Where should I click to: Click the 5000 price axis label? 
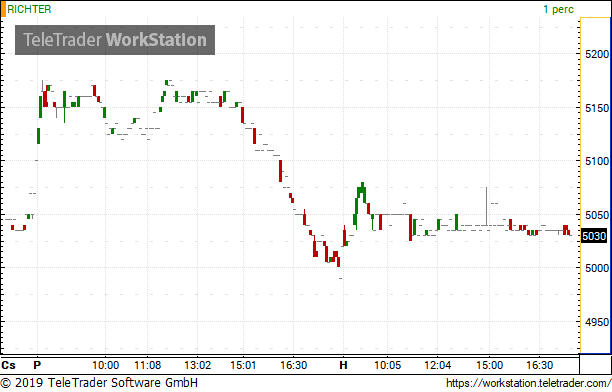[597, 268]
